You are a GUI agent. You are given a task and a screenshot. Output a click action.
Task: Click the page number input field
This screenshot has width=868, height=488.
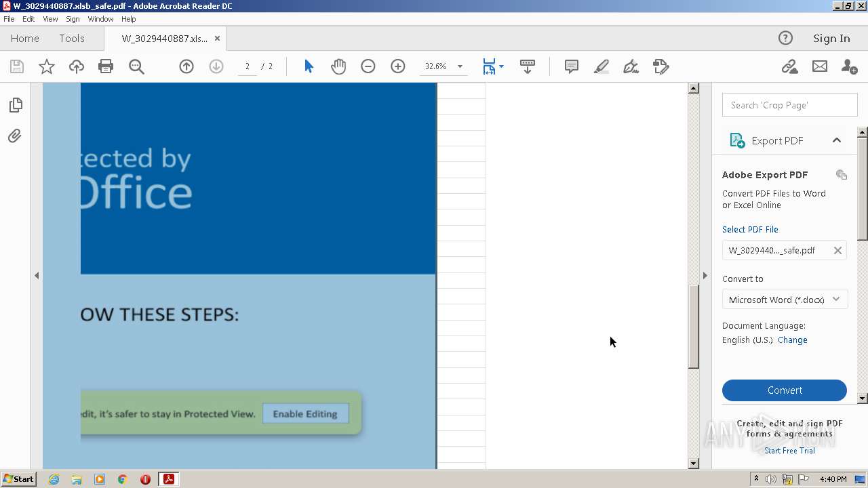point(247,66)
